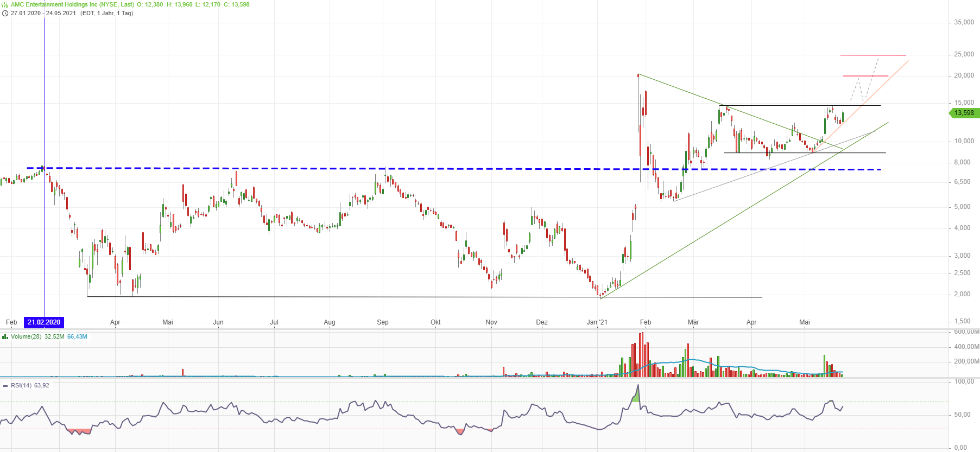Click the clock icon beside the date range
The image size is (980, 452).
pyautogui.click(x=5, y=13)
